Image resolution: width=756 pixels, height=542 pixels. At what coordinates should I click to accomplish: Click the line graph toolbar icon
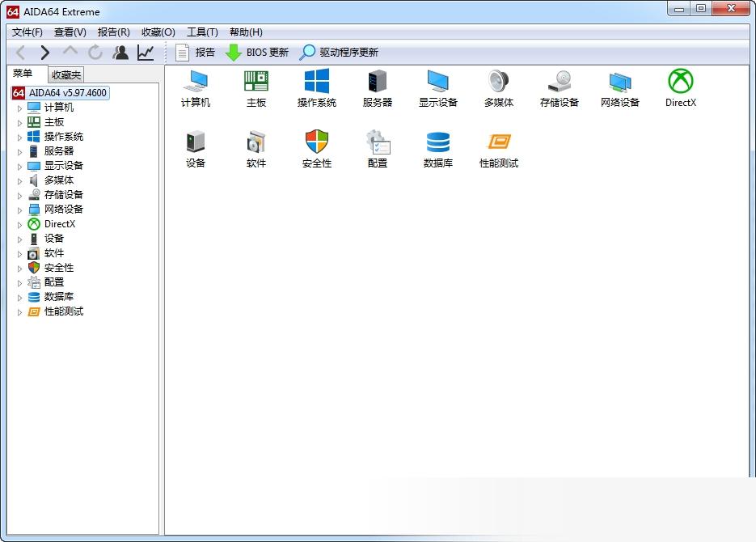coord(146,52)
